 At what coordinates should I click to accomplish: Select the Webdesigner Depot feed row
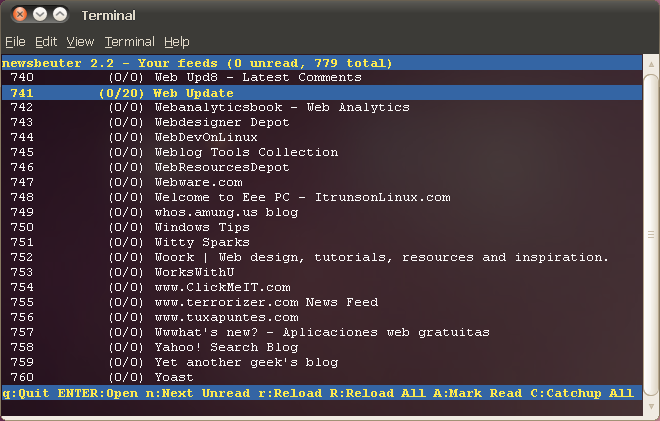point(322,123)
